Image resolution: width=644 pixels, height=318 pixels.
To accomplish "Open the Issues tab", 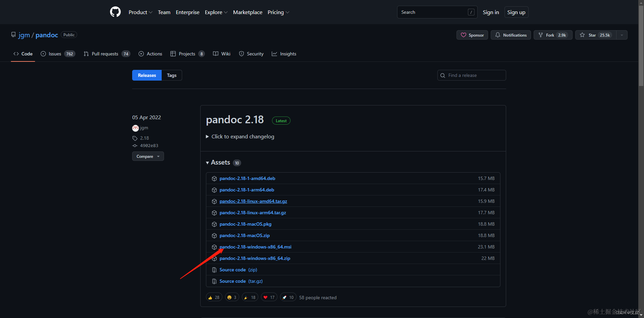I will [x=58, y=54].
